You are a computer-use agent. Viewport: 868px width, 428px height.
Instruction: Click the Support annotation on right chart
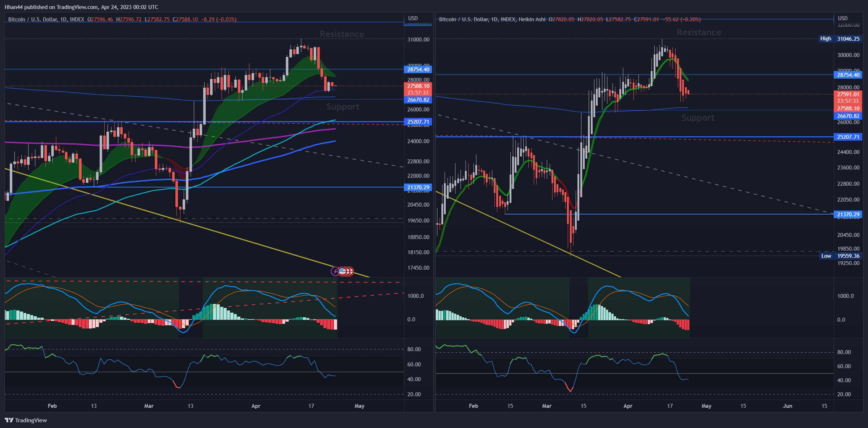[x=698, y=118]
